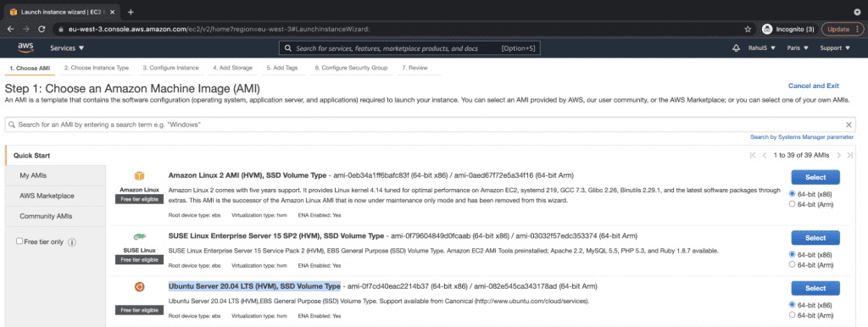Open a new browser tab with plus icon
This screenshot has height=327, width=868.
pos(131,12)
